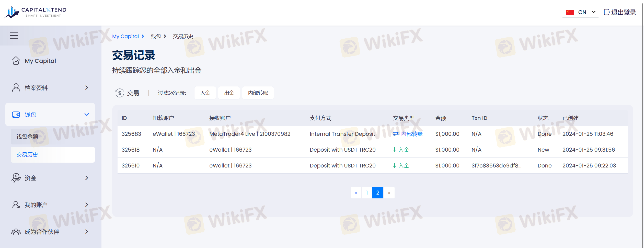Image resolution: width=644 pixels, height=248 pixels.
Task: Click the my accounts user icon
Action: pyautogui.click(x=16, y=205)
